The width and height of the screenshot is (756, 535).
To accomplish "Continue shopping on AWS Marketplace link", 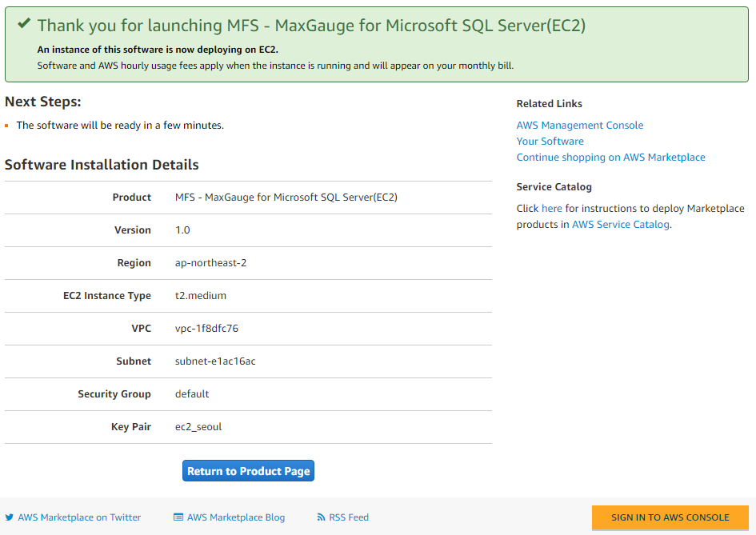I will 610,157.
